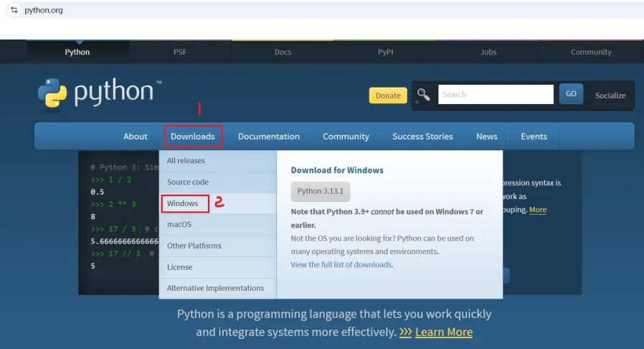Image resolution: width=644 pixels, height=349 pixels.
Task: Click the Python logo image
Action: 100,93
